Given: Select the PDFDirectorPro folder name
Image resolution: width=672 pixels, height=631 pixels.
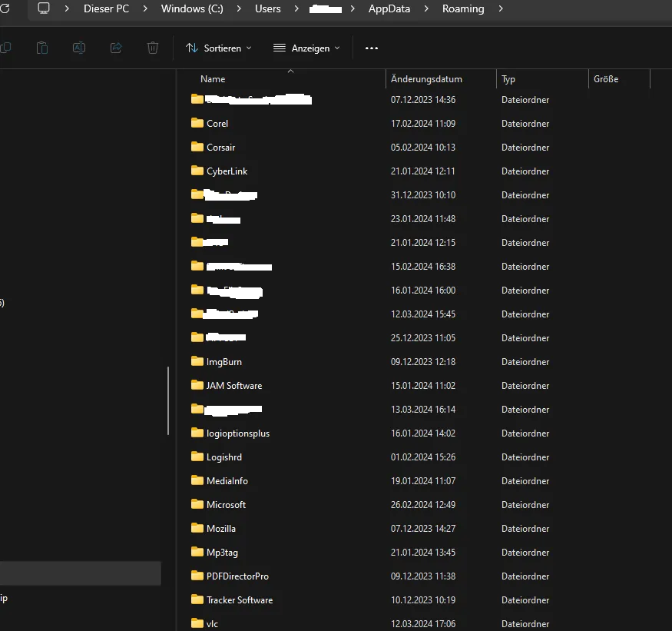Looking at the screenshot, I should [x=237, y=576].
